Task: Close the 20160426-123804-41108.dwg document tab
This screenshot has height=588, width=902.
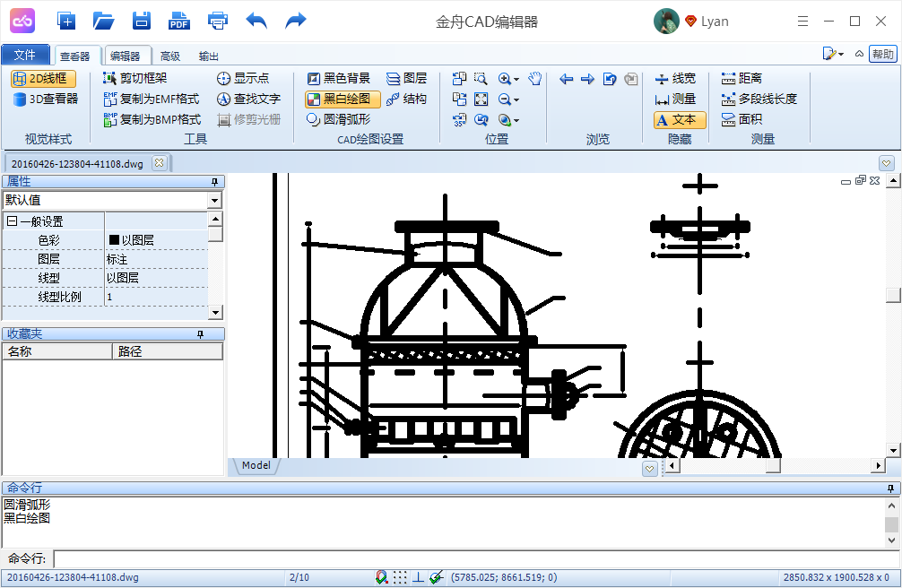Action: (160, 163)
